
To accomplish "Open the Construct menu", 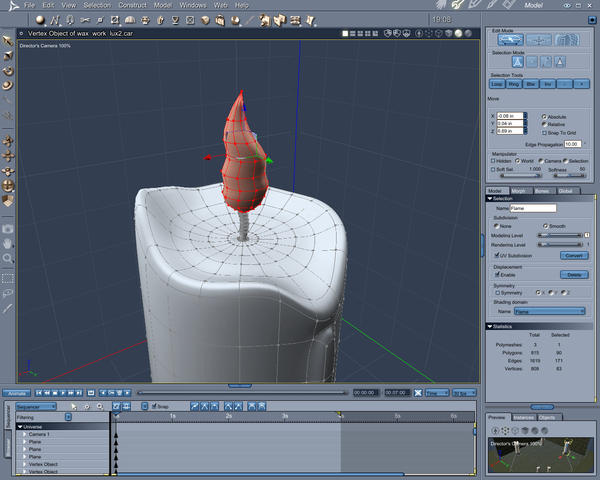I will (x=132, y=5).
